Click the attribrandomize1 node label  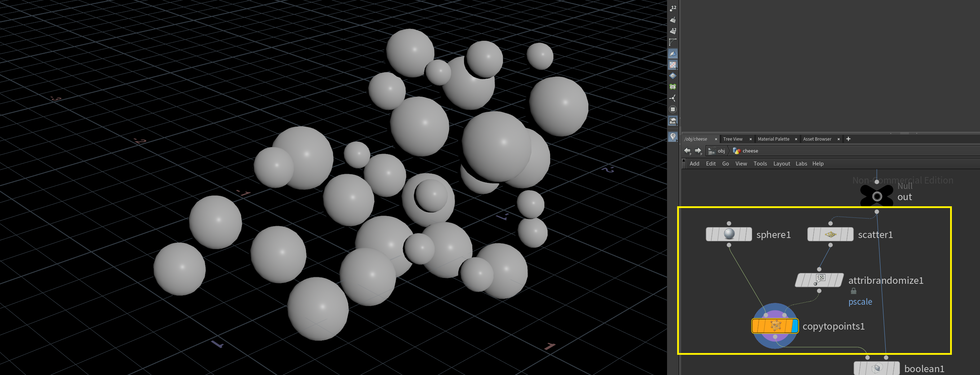pyautogui.click(x=886, y=280)
